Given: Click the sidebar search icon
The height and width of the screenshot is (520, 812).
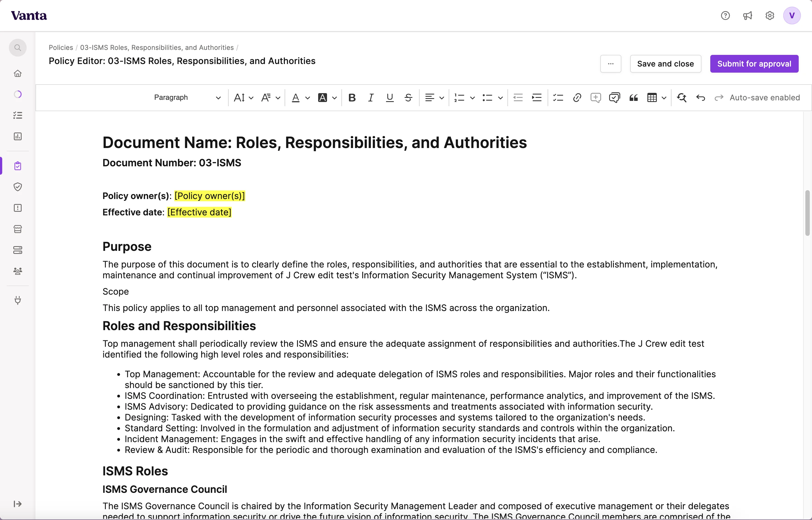Looking at the screenshot, I should point(17,48).
